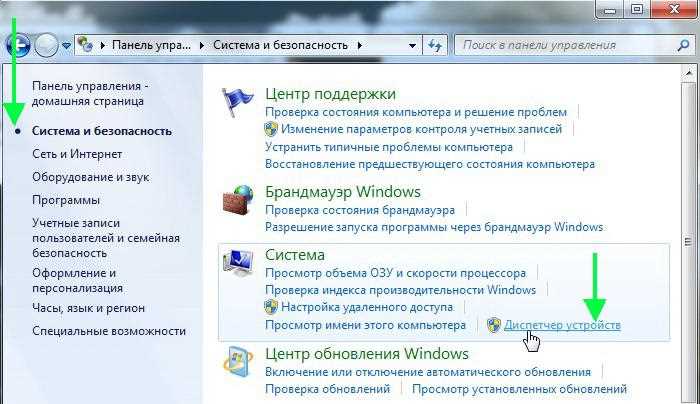This screenshot has width=700, height=404.
Task: Open Просмотр установленных обновлений link
Action: point(519,389)
